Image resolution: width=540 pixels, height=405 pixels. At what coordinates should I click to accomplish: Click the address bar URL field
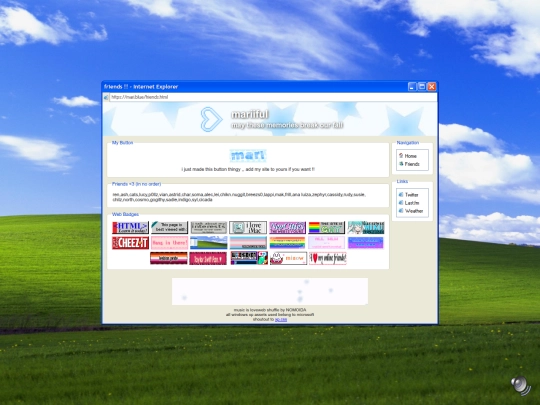coord(273,97)
